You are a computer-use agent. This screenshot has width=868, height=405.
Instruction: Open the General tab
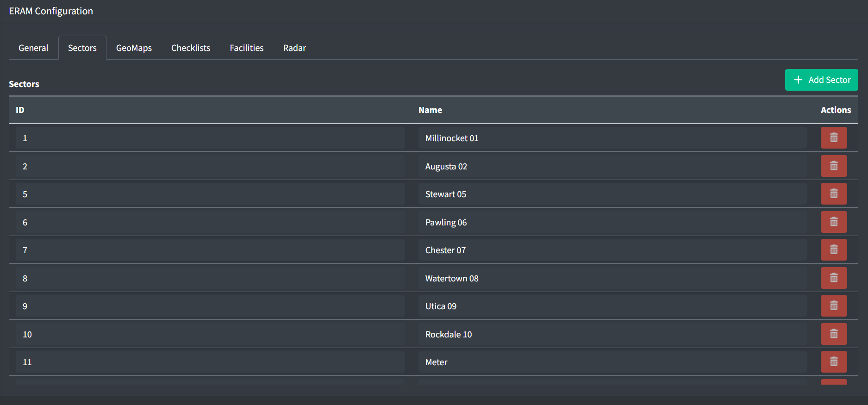coord(33,48)
